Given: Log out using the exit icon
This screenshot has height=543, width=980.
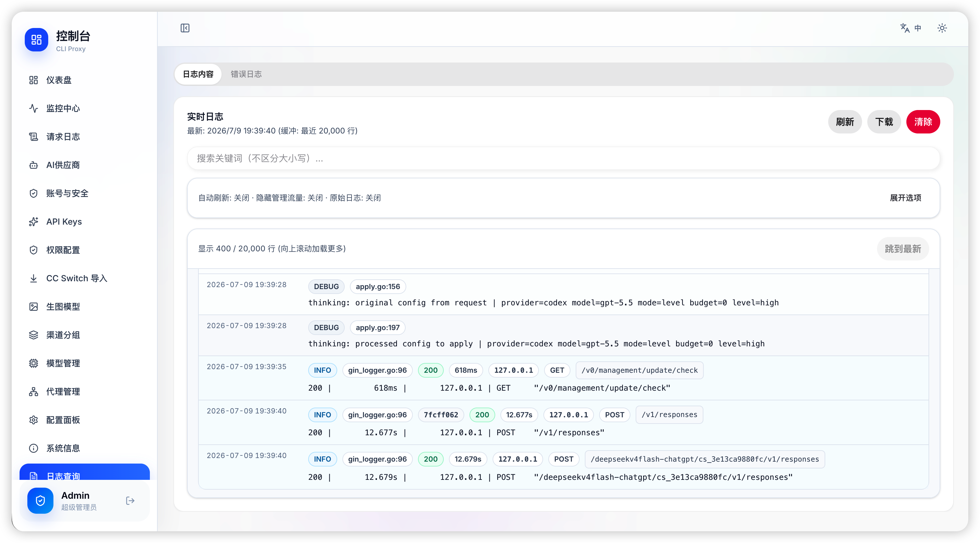Looking at the screenshot, I should 130,501.
